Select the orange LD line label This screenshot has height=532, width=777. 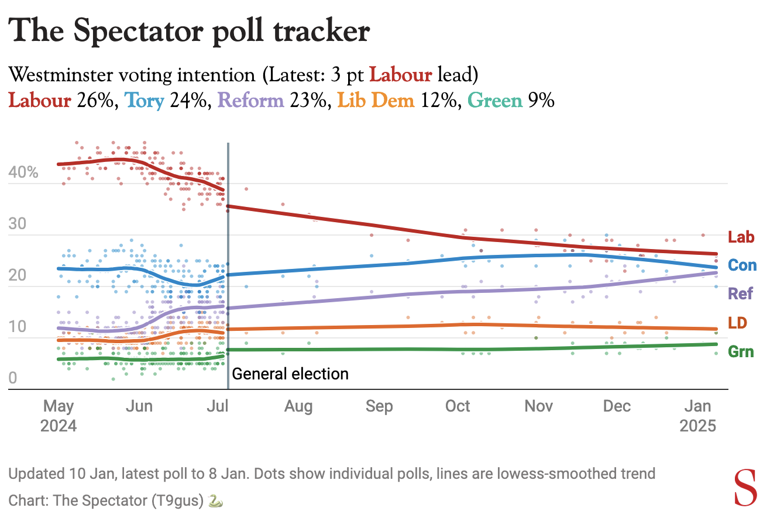[738, 323]
